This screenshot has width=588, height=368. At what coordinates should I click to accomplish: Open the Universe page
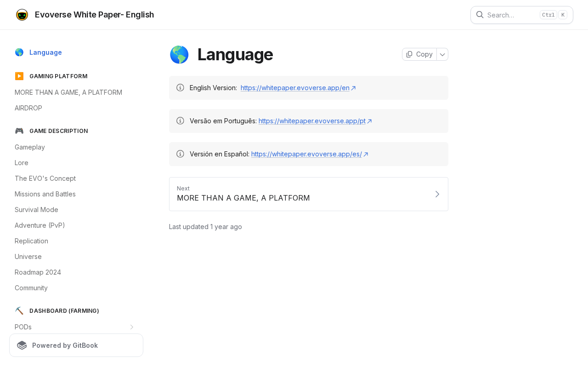coord(28,257)
